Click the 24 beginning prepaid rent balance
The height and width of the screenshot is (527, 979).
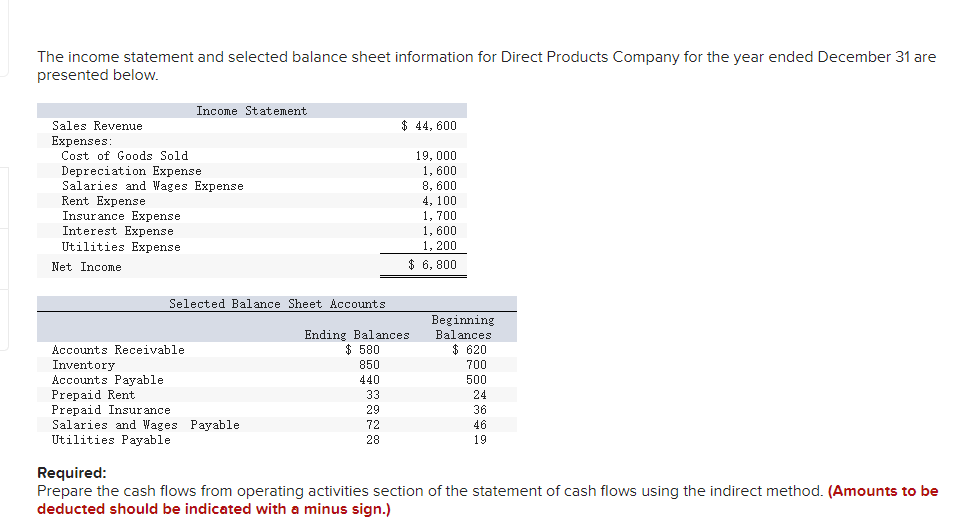click(x=480, y=395)
